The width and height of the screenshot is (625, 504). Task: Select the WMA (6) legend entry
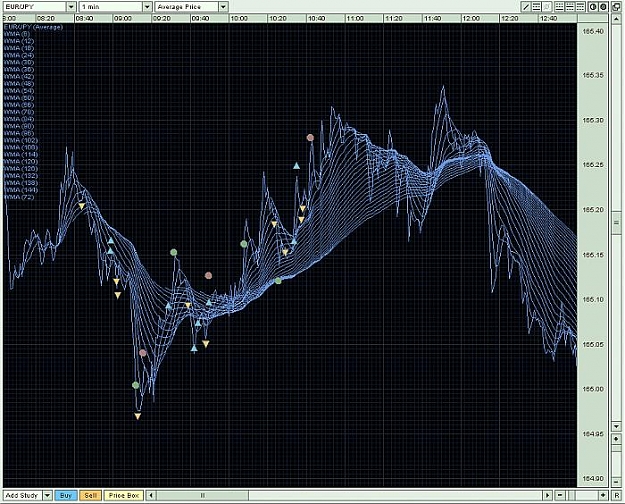pos(16,34)
